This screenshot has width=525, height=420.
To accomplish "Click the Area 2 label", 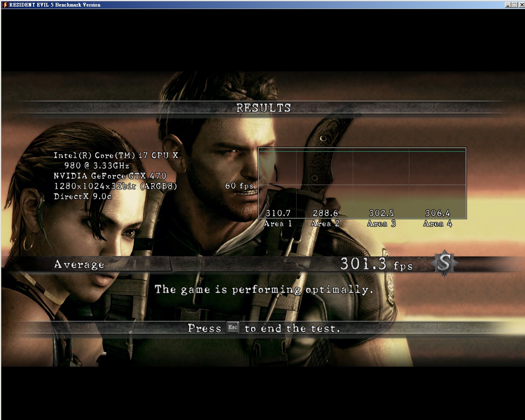I will click(x=326, y=224).
